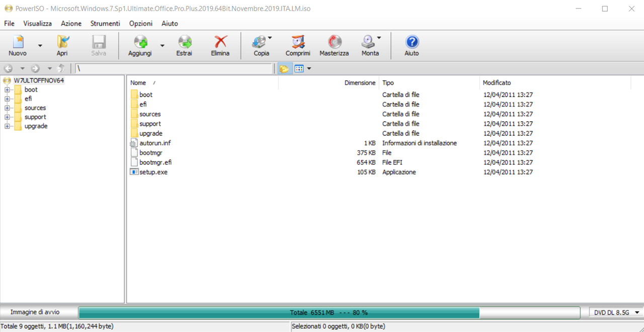The height and width of the screenshot is (332, 644).
Task: Click the forward navigation arrow
Action: pyautogui.click(x=35, y=68)
